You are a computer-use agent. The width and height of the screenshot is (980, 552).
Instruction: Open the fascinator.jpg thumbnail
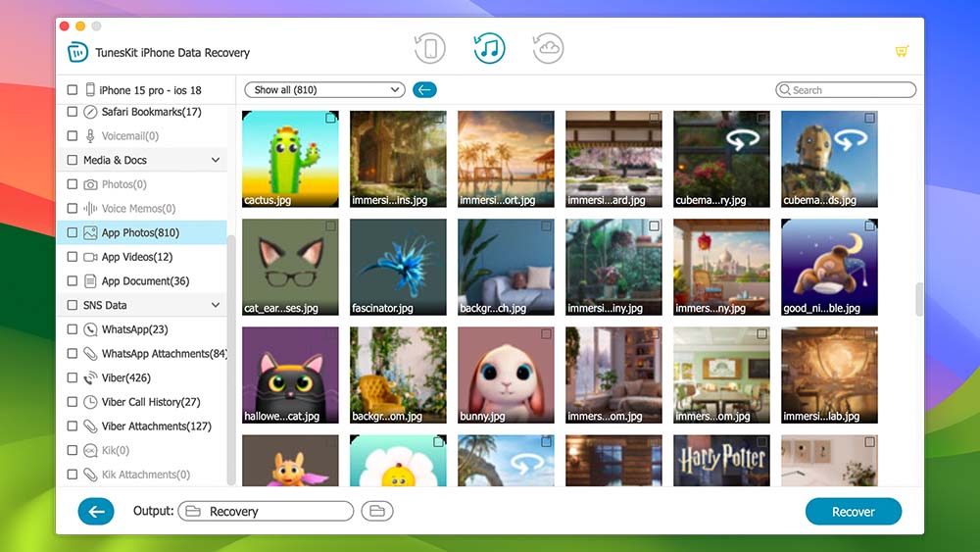[398, 267]
